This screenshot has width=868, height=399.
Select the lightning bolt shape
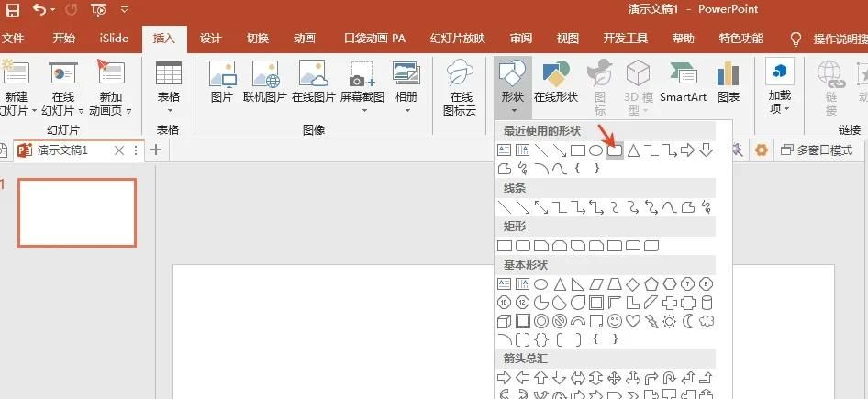point(651,321)
